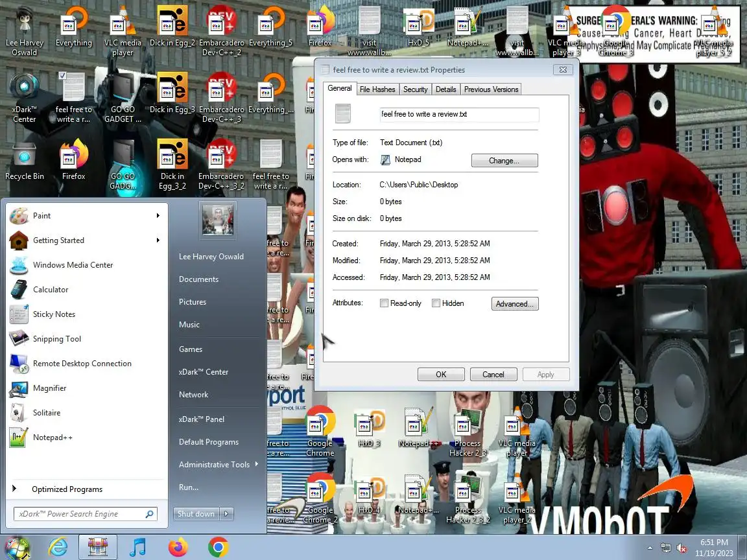Viewport: 747px width, 560px height.
Task: Open Documents from the Start menu
Action: [x=198, y=279]
